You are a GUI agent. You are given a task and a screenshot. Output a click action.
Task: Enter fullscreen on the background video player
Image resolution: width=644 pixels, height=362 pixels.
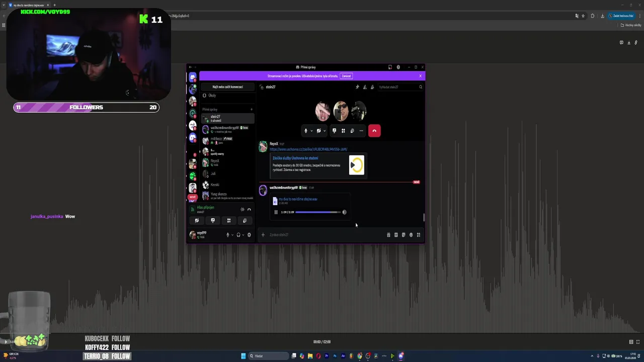(x=638, y=342)
